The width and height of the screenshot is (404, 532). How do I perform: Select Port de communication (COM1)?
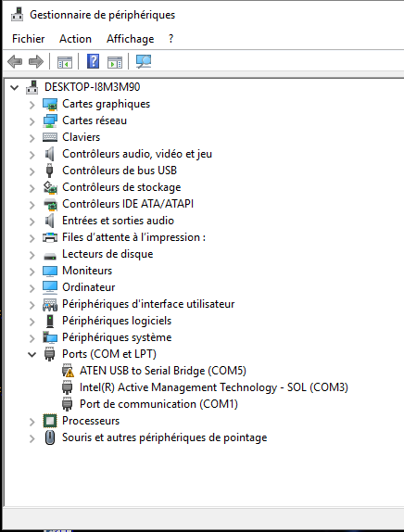tap(158, 404)
